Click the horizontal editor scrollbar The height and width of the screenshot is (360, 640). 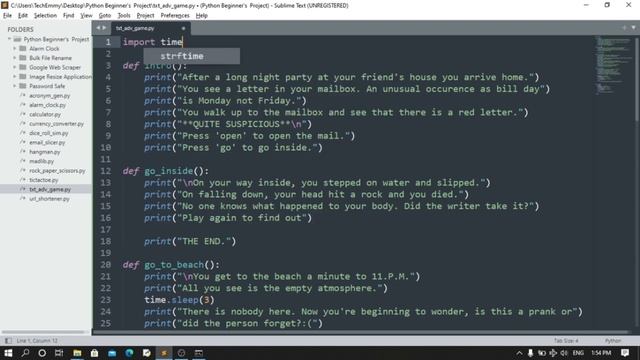pyautogui.click(x=360, y=332)
